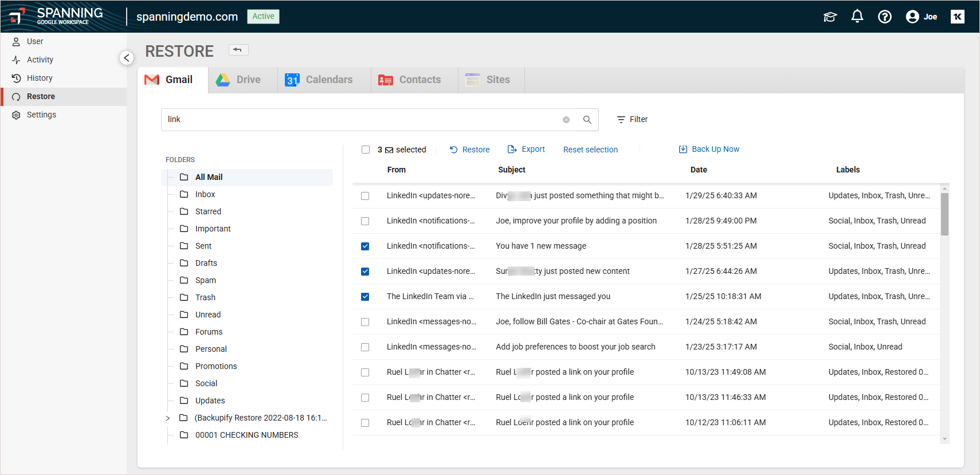Clear the search text with the x icon
980x475 pixels.
566,120
